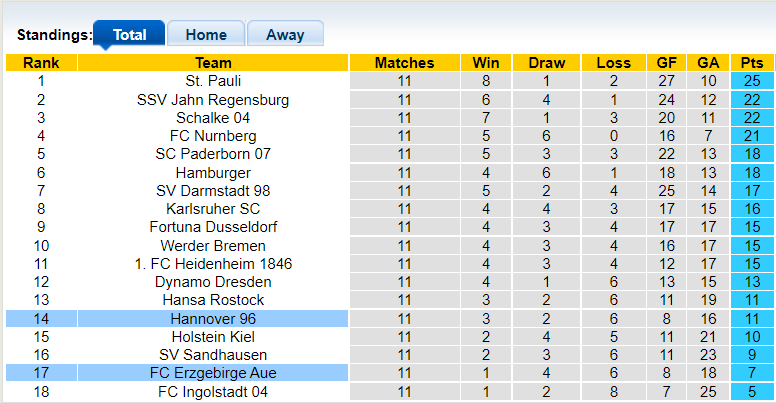
Task: Select the highlighted FC Erzgebirge Aue row
Action: [x=213, y=373]
